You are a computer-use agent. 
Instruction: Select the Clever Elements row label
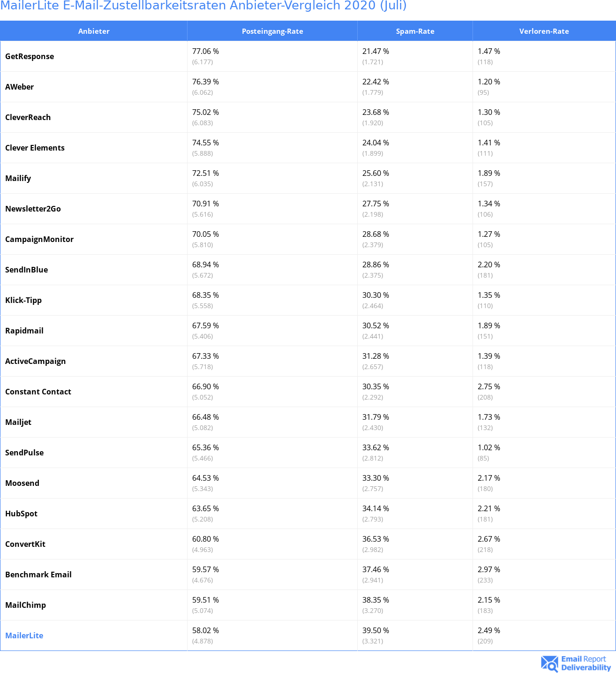coord(35,148)
